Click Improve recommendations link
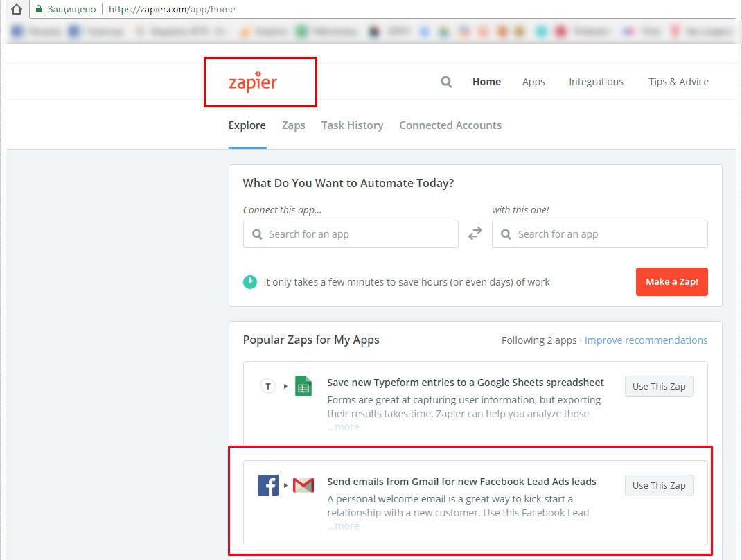 [646, 340]
